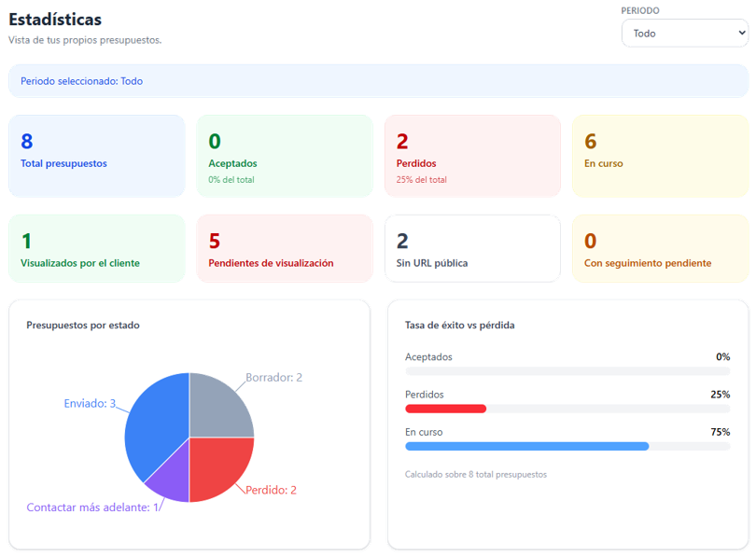The width and height of the screenshot is (756, 556).
Task: Select the Aceptados statistics card
Action: tap(285, 156)
